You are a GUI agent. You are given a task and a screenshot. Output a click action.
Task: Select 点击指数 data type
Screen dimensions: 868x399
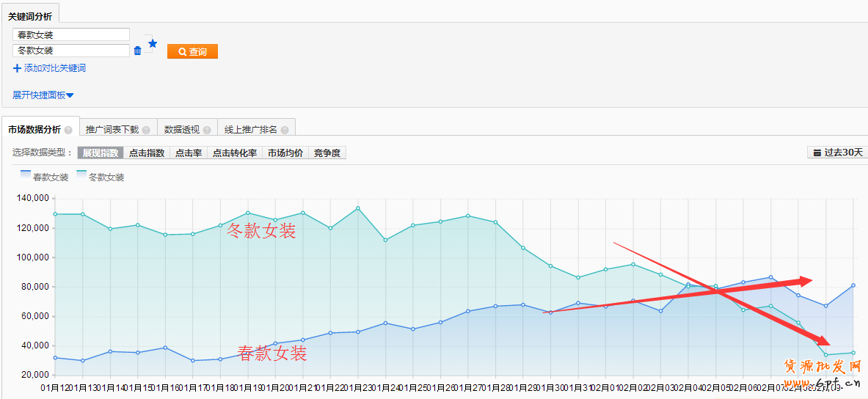tap(146, 153)
